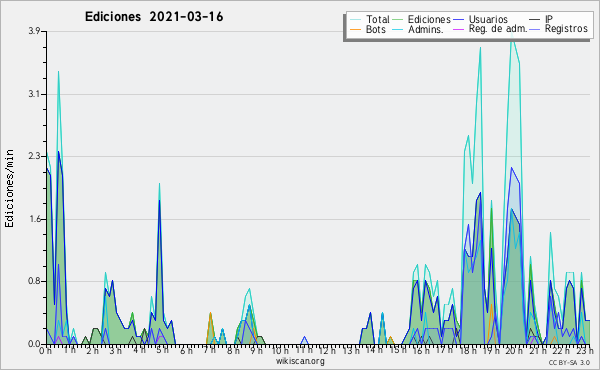The image size is (600, 370).
Task: Click the Ediciones/min axis title
Action: 9,188
